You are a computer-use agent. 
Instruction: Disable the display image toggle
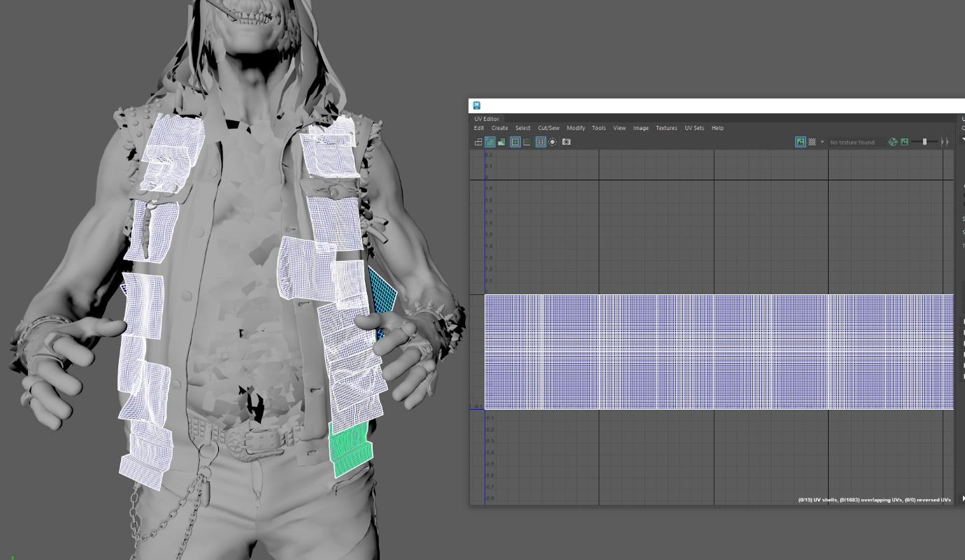tap(801, 142)
